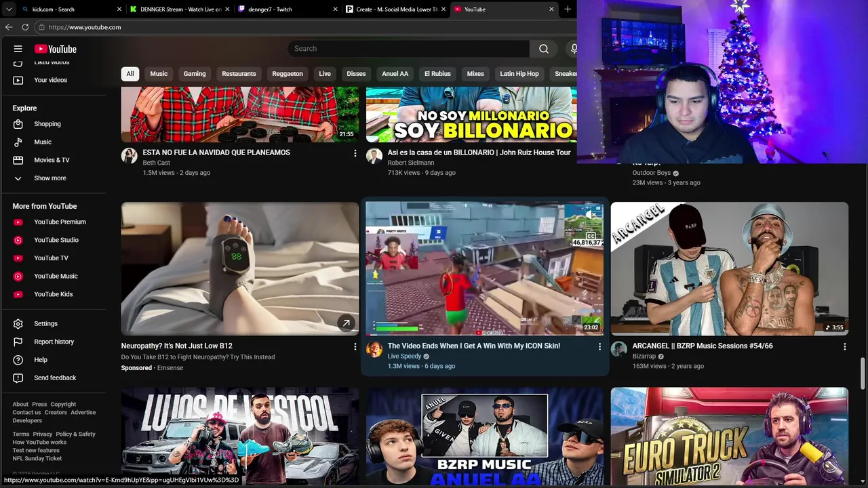This screenshot has width=868, height=488.
Task: Open Robert Sielmann channel name
Action: 411,163
